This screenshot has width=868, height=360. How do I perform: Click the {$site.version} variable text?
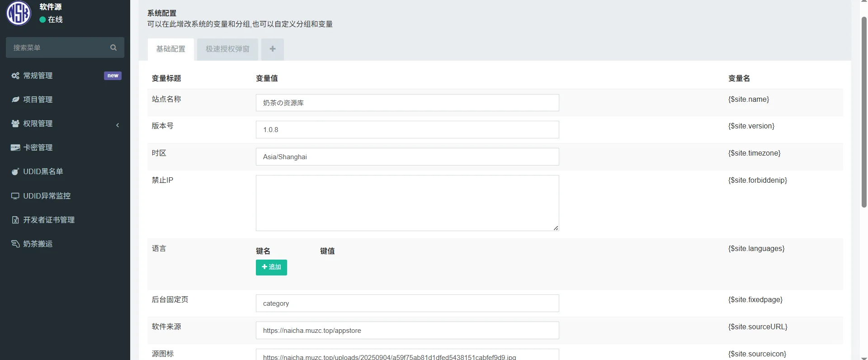point(751,126)
